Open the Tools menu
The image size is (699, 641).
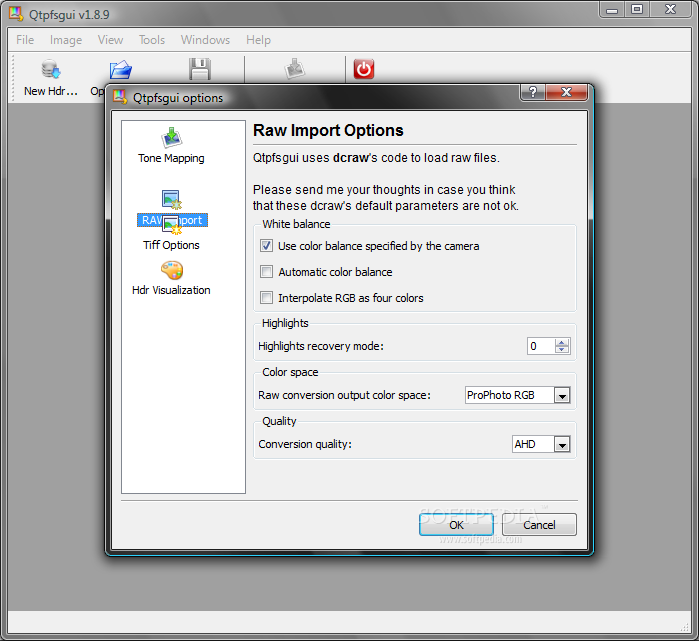pyautogui.click(x=152, y=40)
